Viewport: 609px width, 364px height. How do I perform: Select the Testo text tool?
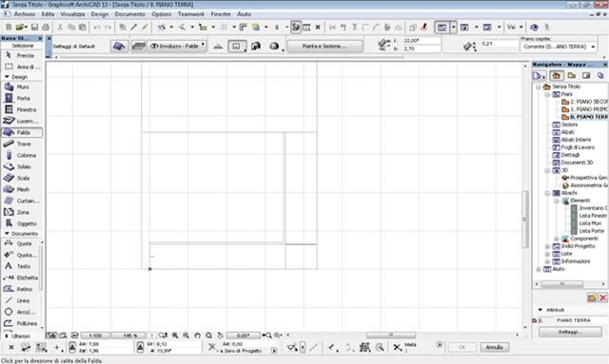coord(22,267)
